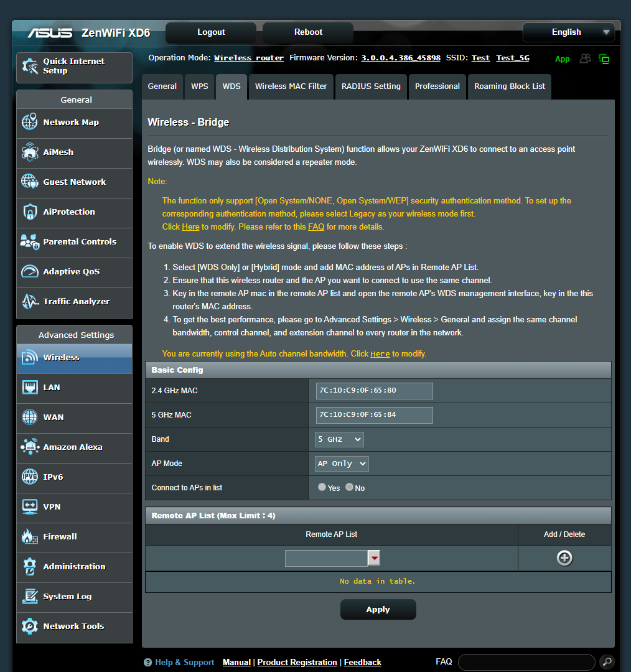Click the Reboot button
Image resolution: width=631 pixels, height=672 pixels.
click(x=308, y=32)
